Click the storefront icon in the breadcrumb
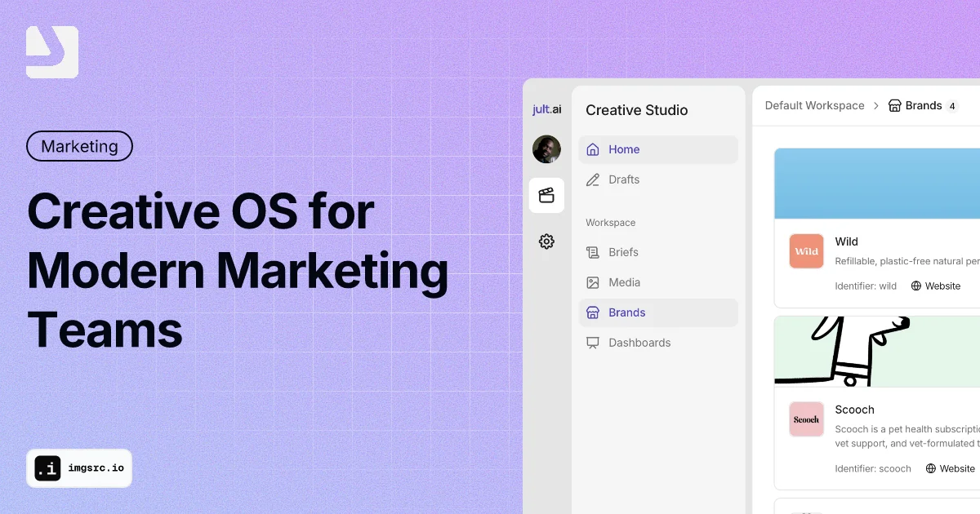The height and width of the screenshot is (514, 980). point(894,105)
